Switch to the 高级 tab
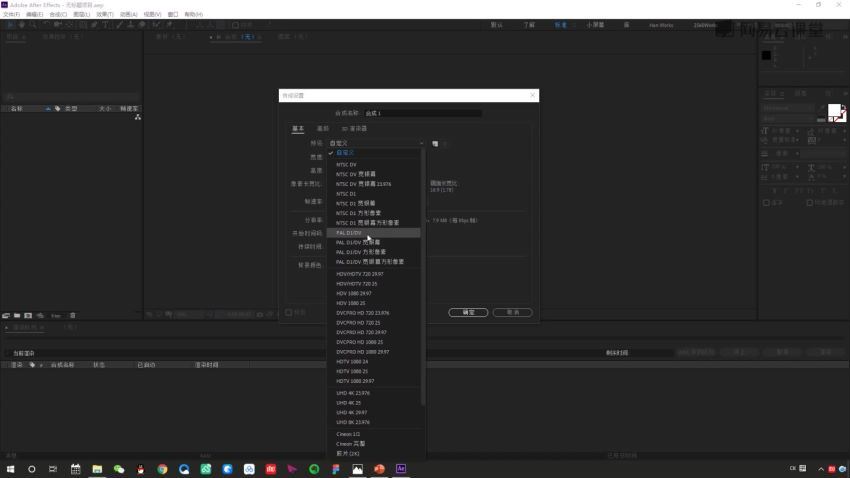850x478 pixels. click(x=322, y=128)
